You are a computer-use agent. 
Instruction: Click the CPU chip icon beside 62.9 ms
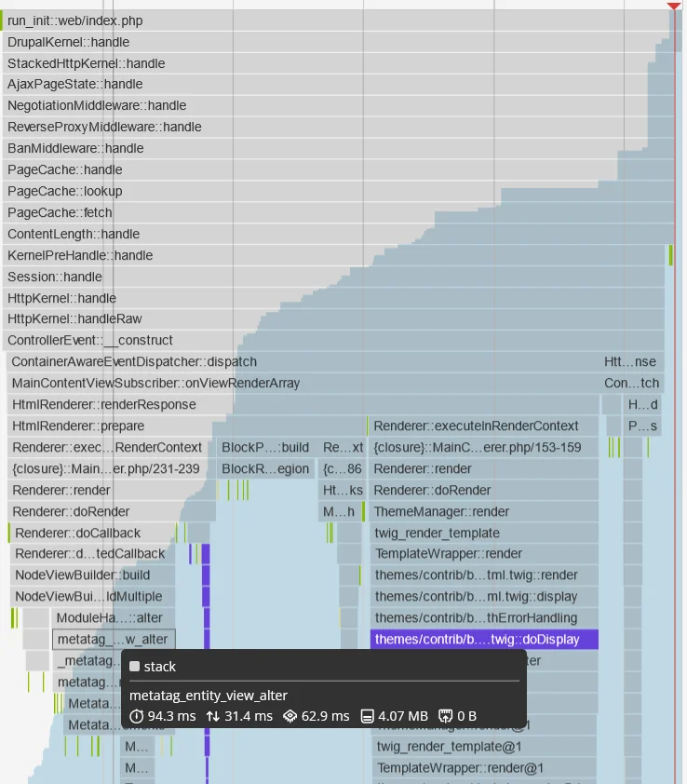pyautogui.click(x=290, y=716)
